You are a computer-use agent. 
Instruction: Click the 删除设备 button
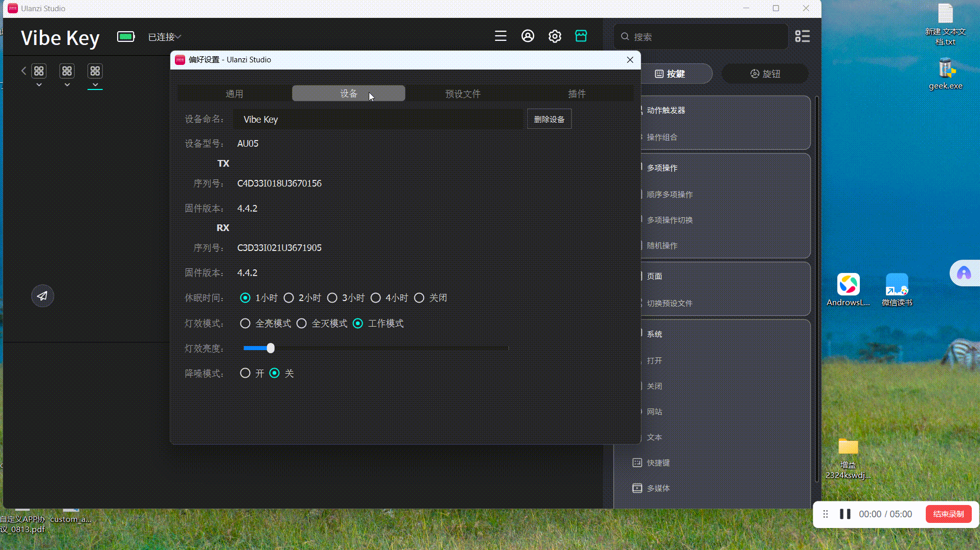coord(549,119)
